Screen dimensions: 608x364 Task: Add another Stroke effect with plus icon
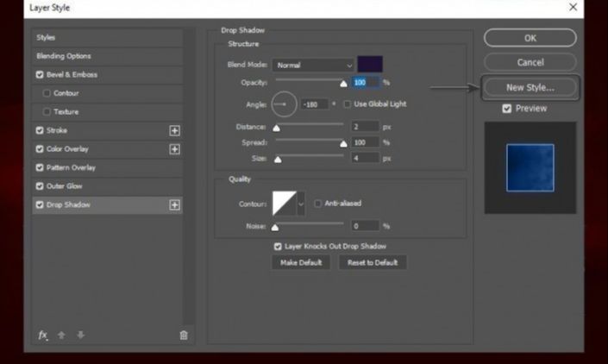[x=174, y=130]
